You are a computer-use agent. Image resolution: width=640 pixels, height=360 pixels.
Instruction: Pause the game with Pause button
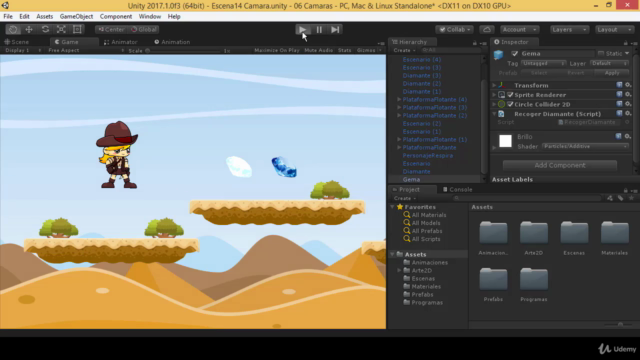tap(319, 29)
